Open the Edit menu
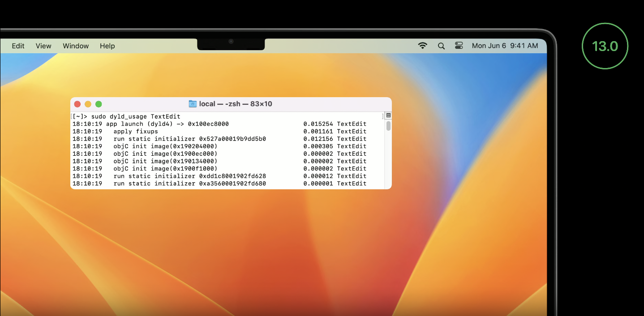Image resolution: width=644 pixels, height=316 pixels. (x=18, y=46)
